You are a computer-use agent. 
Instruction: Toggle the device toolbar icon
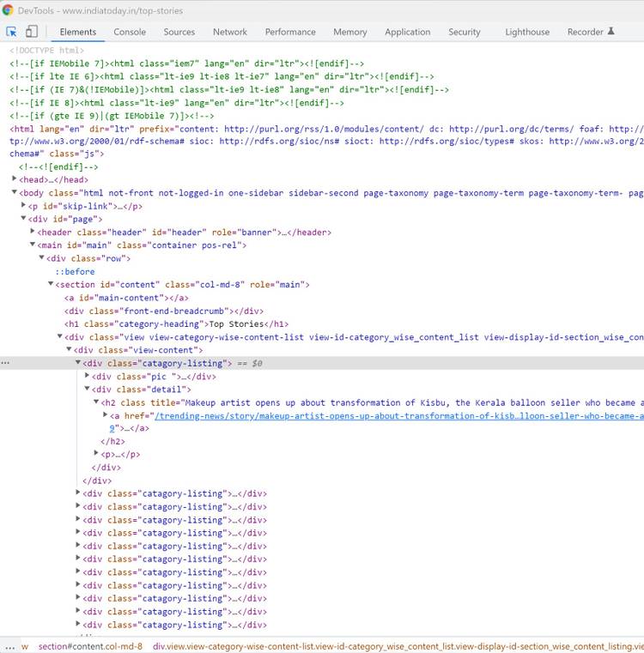click(x=32, y=32)
